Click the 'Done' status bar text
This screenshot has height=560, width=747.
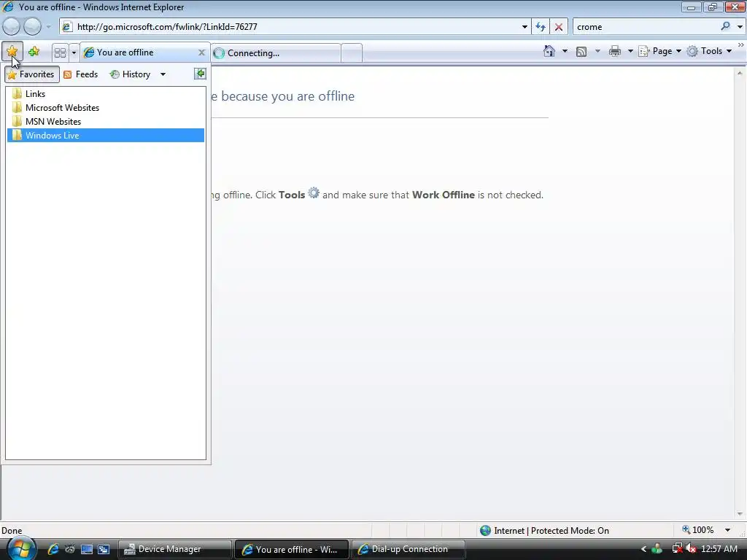(x=12, y=531)
